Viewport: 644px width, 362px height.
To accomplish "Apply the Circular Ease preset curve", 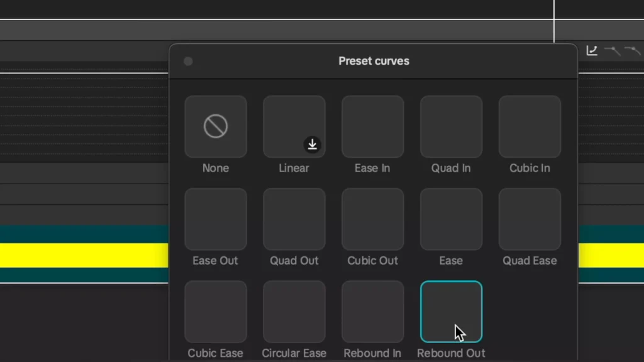I will click(294, 311).
